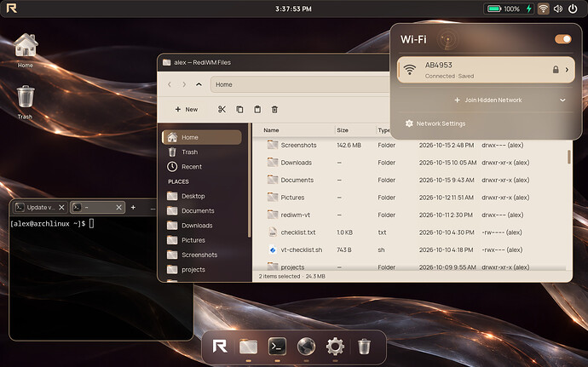This screenshot has width=588, height=367.
Task: Select Trash in Files sidebar
Action: tap(202, 152)
